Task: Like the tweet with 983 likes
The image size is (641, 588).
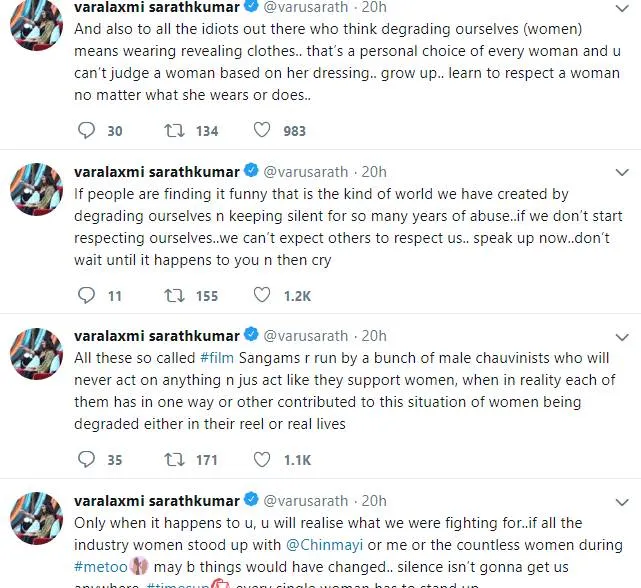Action: pos(262,130)
